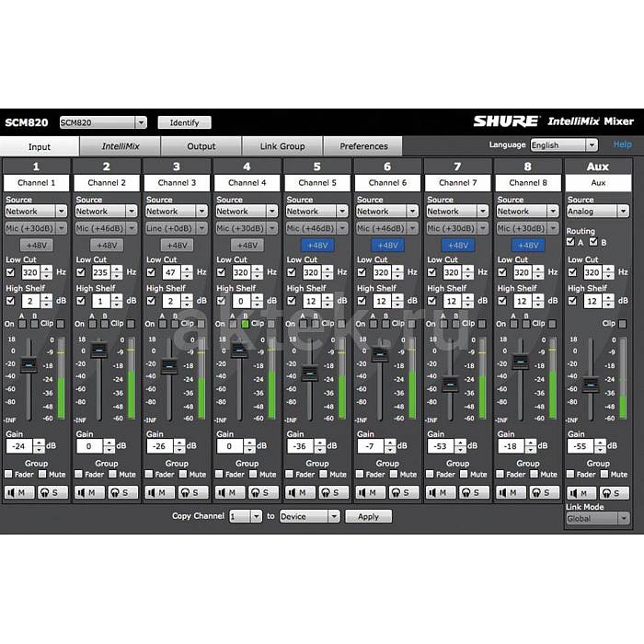
Task: Click Channel 5 Gain value field
Action: pos(300,446)
